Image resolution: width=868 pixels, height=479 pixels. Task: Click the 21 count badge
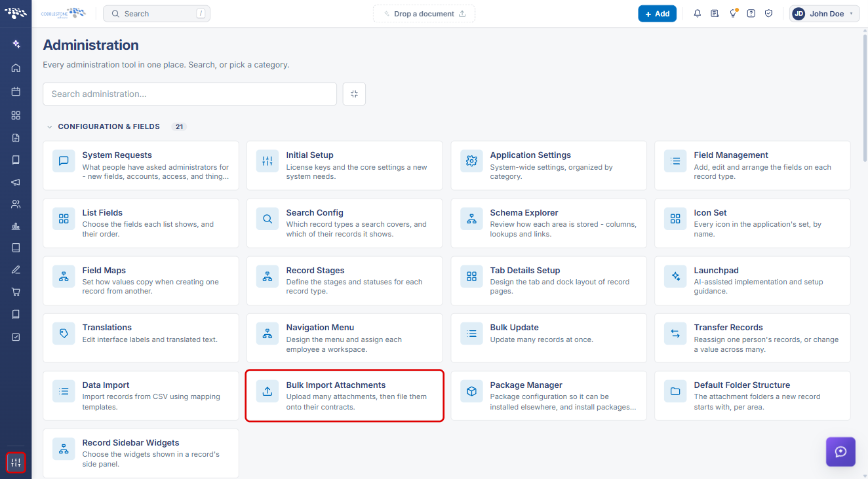click(179, 126)
